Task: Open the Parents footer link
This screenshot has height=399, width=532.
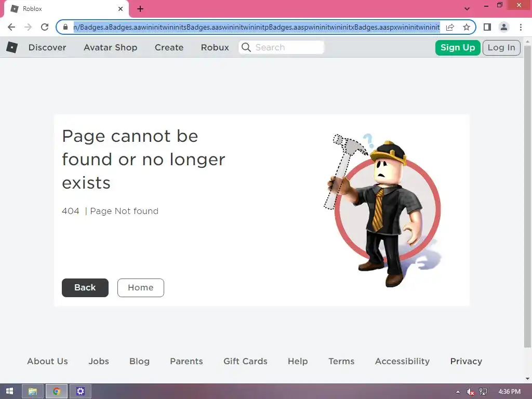Action: [187, 362]
